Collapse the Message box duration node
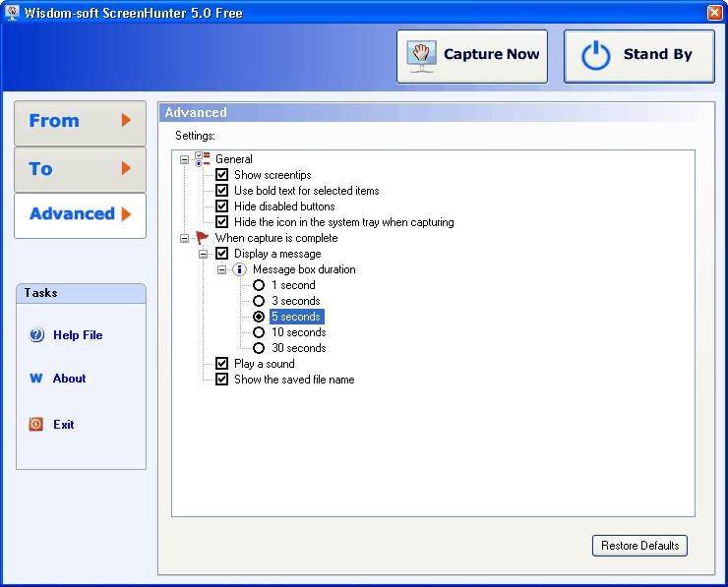Image resolution: width=728 pixels, height=587 pixels. pos(221,269)
